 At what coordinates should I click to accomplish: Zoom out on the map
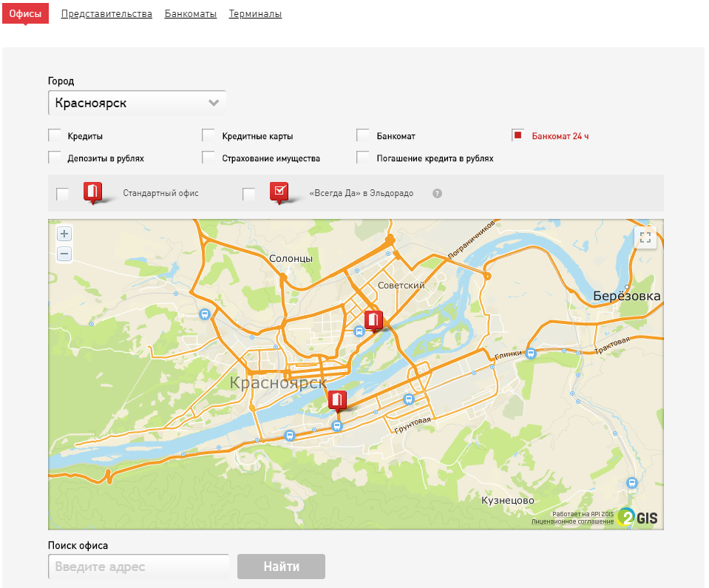coord(64,254)
